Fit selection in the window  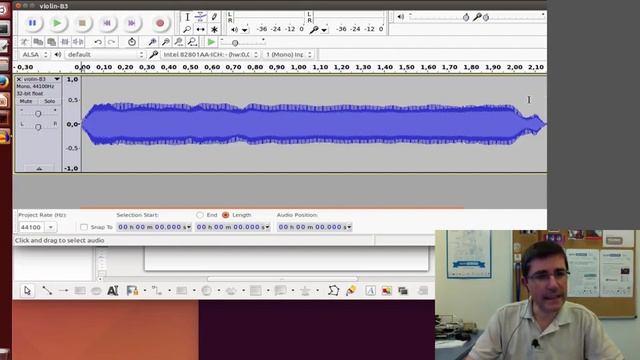179,42
